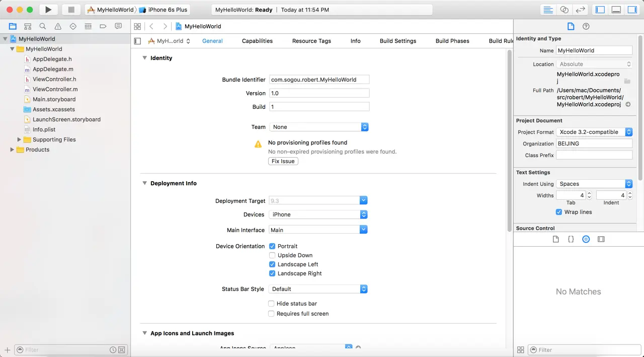
Task: Show the Quick Help inspector
Action: pos(586,26)
